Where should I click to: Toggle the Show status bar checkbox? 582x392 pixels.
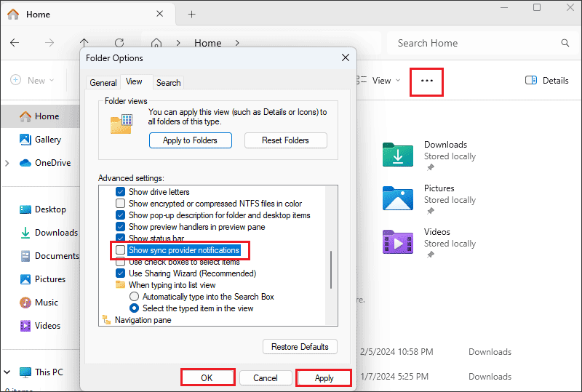[120, 238]
